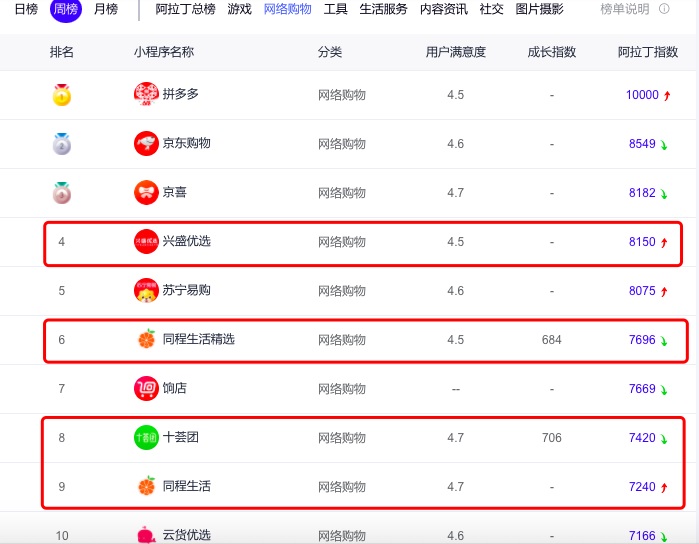Click the 兴盛优选 logo icon

(146, 241)
